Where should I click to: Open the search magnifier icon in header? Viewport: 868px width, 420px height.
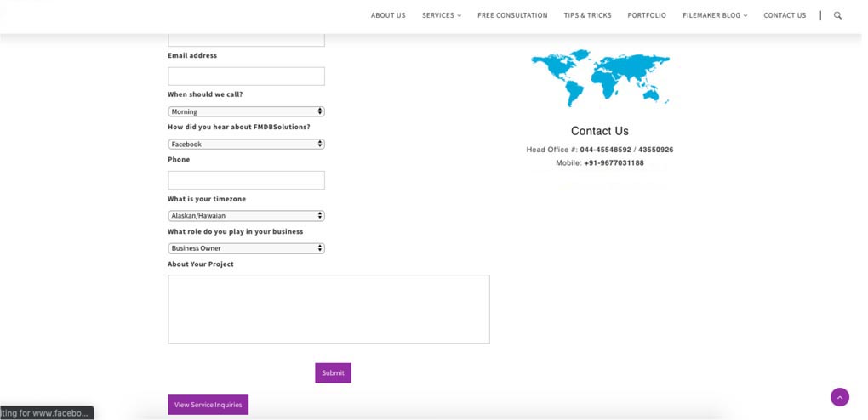[x=837, y=15]
